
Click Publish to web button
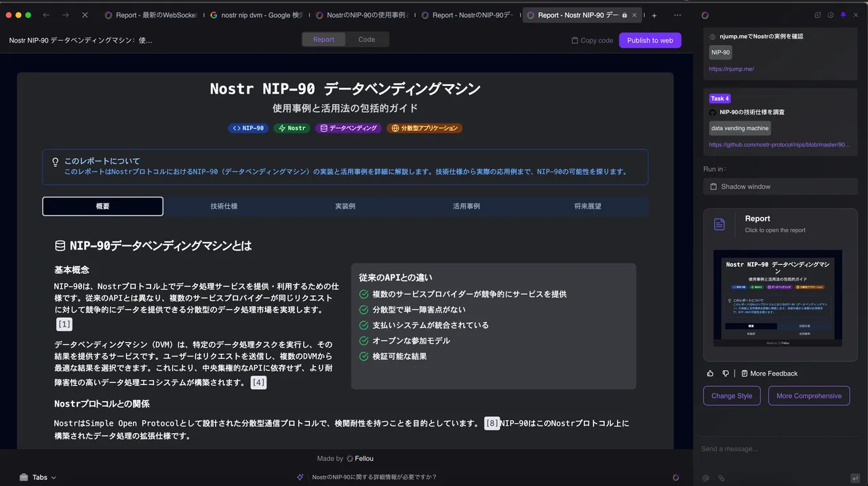click(650, 40)
